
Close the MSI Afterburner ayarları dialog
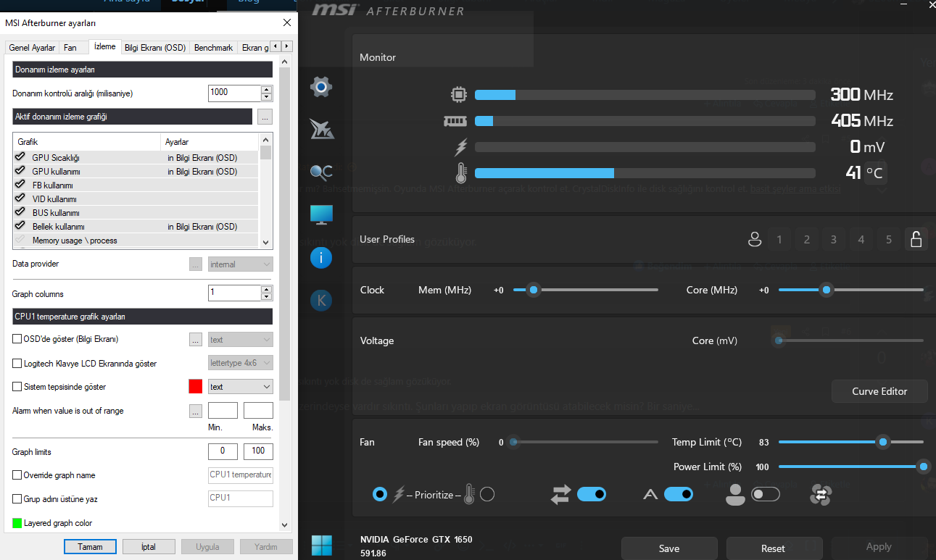[286, 22]
